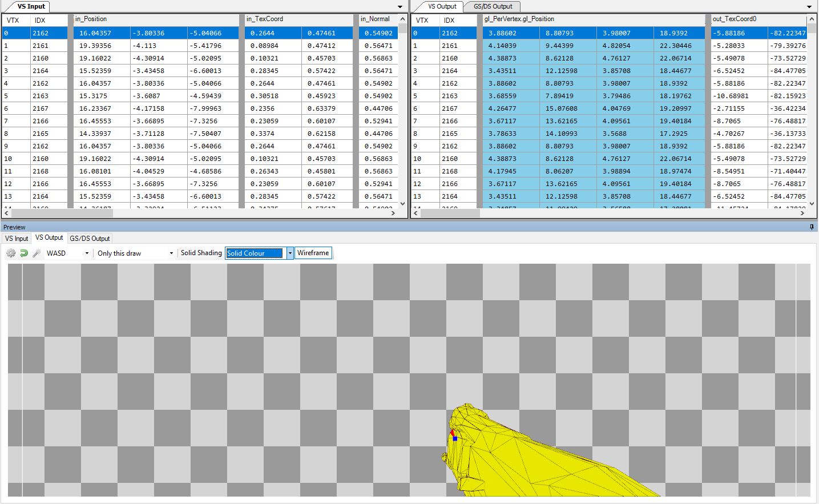The image size is (819, 504).
Task: Open preview options gear icon
Action: tap(11, 253)
